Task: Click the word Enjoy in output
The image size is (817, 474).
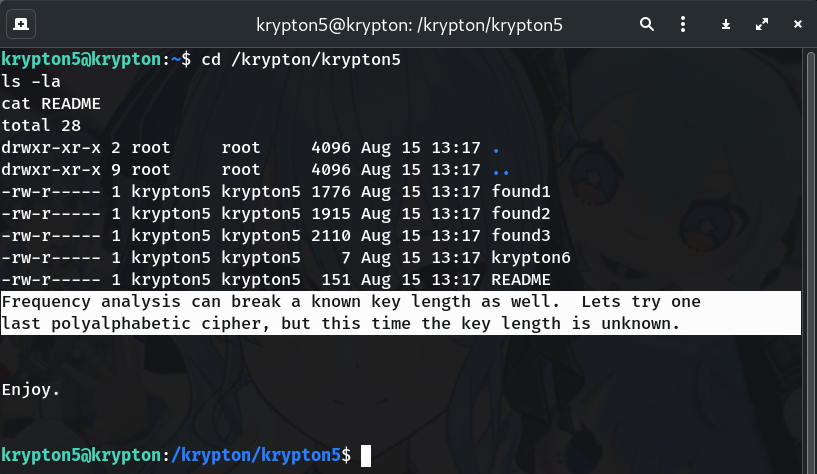Action: click(x=27, y=389)
